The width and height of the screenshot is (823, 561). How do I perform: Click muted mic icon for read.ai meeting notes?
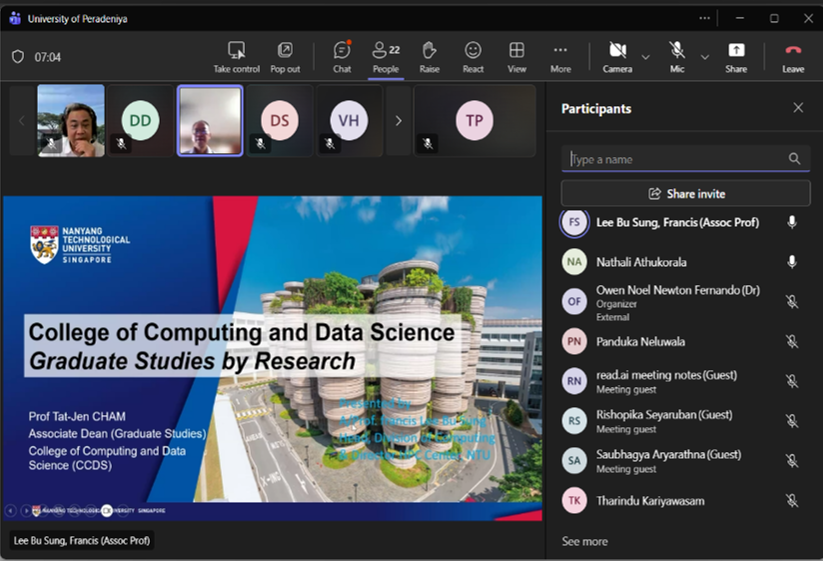[792, 381]
